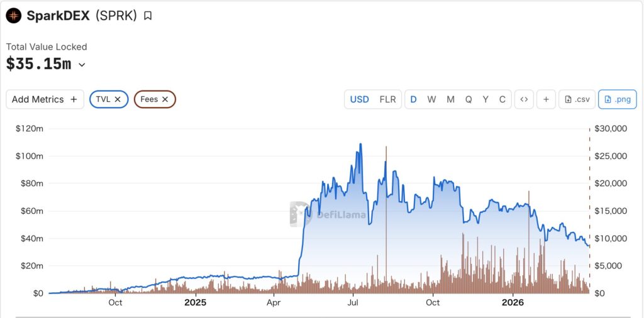
Task: Select cumulative (C) view
Action: [x=502, y=99]
